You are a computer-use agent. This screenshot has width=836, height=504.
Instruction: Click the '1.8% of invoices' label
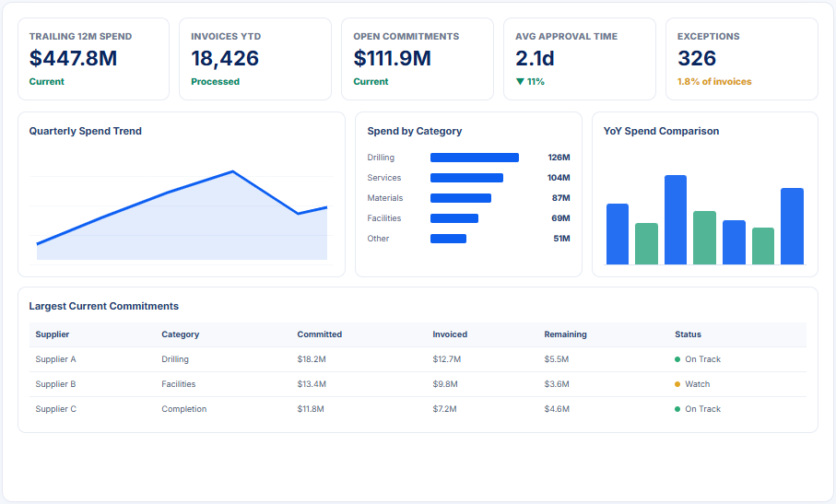pos(714,81)
